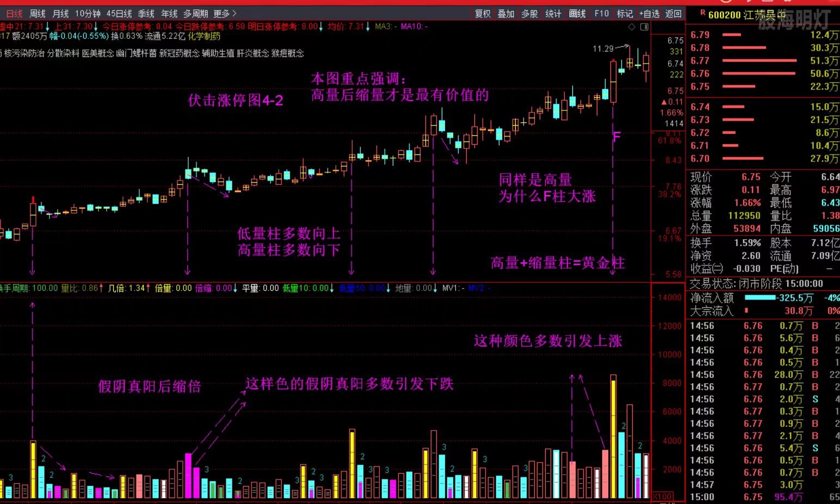
Task: Open the 统计 statistics tool
Action: 553,14
